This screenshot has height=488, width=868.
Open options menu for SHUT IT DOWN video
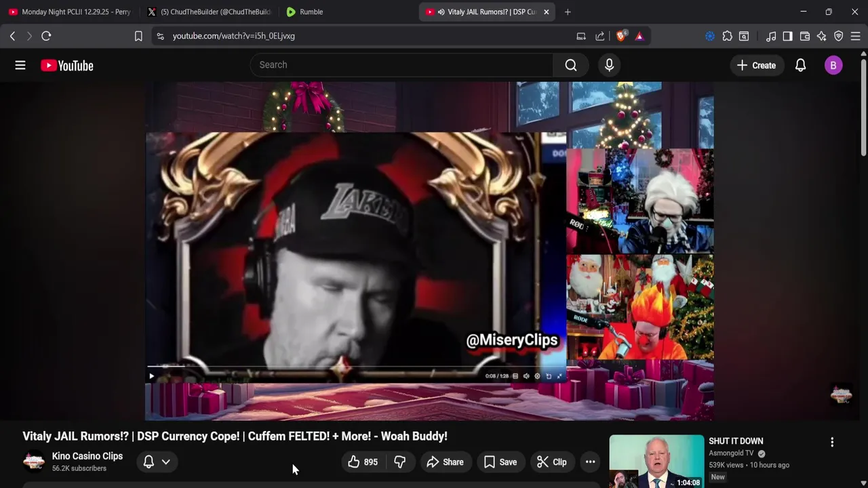tap(832, 442)
